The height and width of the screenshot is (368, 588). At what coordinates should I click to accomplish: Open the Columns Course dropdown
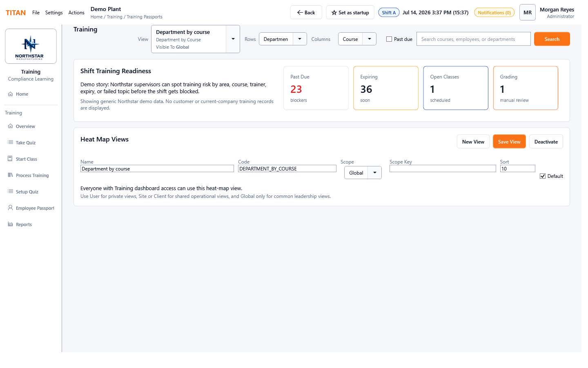pos(357,39)
